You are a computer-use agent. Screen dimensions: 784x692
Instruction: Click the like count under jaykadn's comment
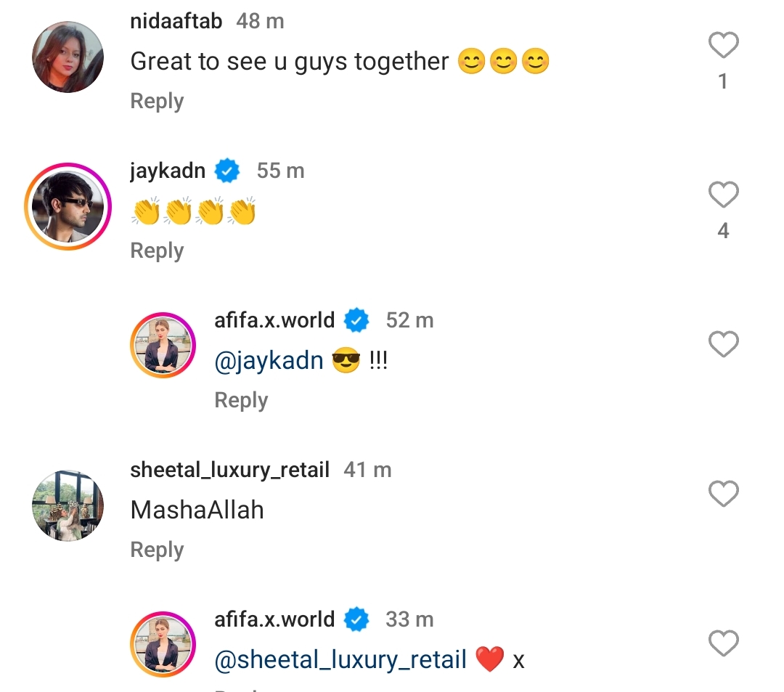(723, 230)
